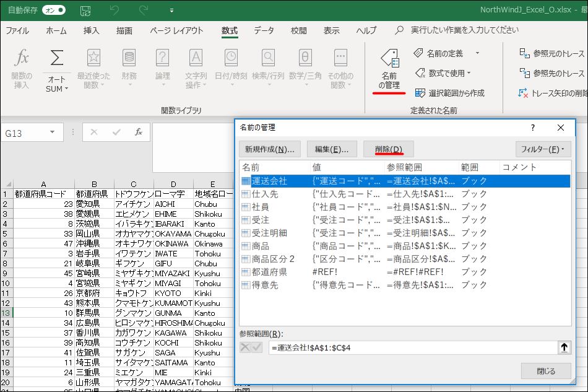Screen dimensions: 588x392
Task: Sort by the 名前 column header
Action: (x=275, y=167)
